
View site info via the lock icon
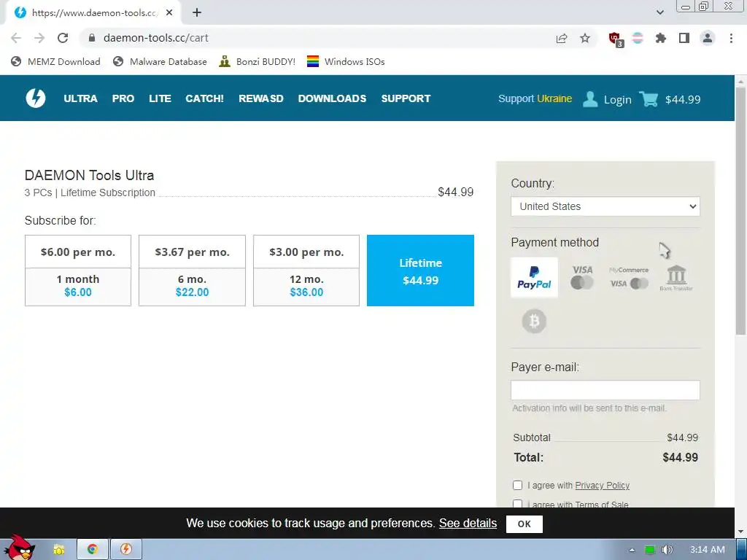click(x=92, y=38)
